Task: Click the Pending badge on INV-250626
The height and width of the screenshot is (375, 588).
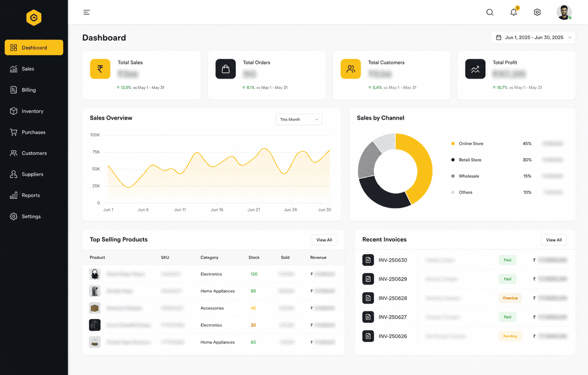Action: pyautogui.click(x=510, y=336)
